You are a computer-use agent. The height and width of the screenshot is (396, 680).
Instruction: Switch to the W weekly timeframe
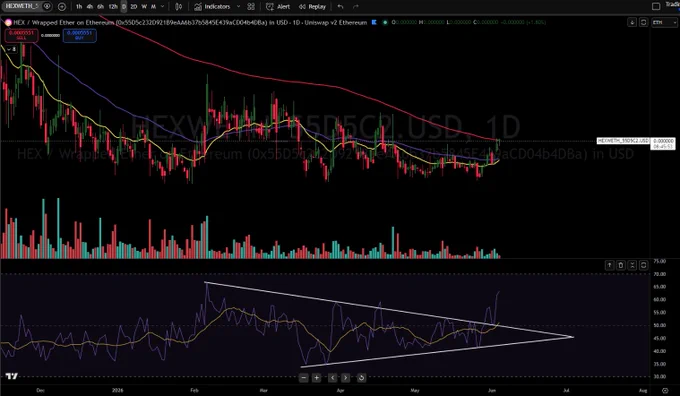(x=144, y=7)
